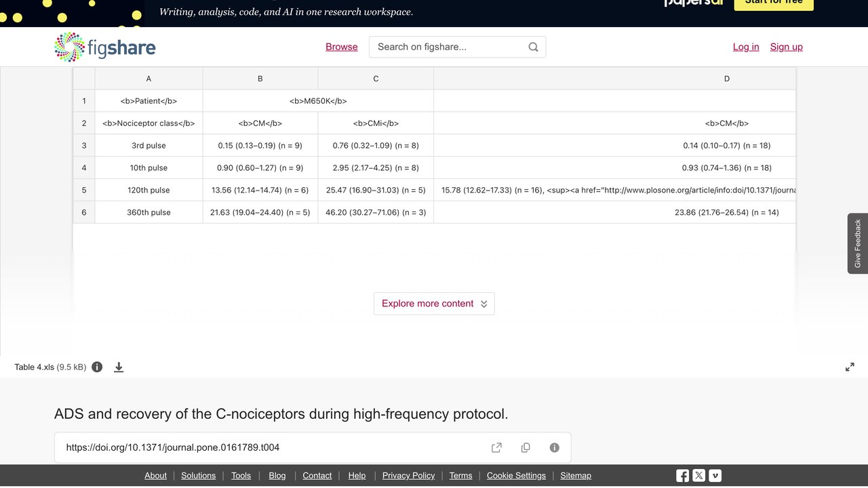The image size is (868, 488).
Task: Open figshare Facebook page
Action: (x=682, y=476)
